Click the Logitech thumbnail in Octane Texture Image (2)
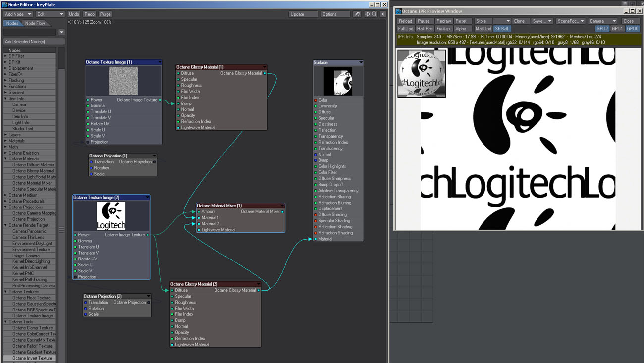The image size is (644, 363). 111,216
